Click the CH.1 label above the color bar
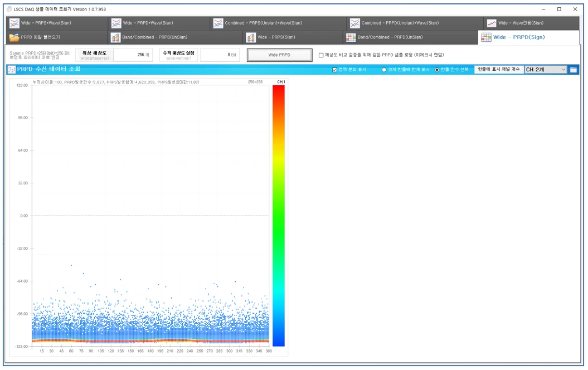 click(x=281, y=82)
